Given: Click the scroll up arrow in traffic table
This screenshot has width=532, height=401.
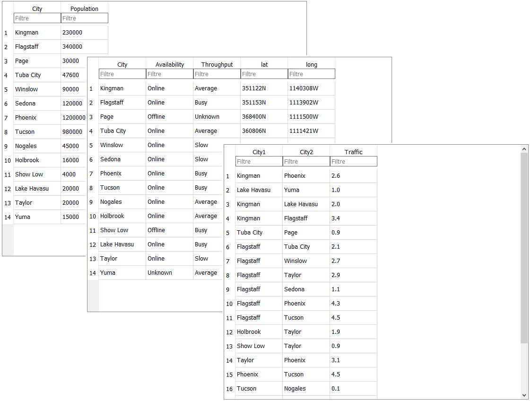Looking at the screenshot, I should (x=524, y=149).
